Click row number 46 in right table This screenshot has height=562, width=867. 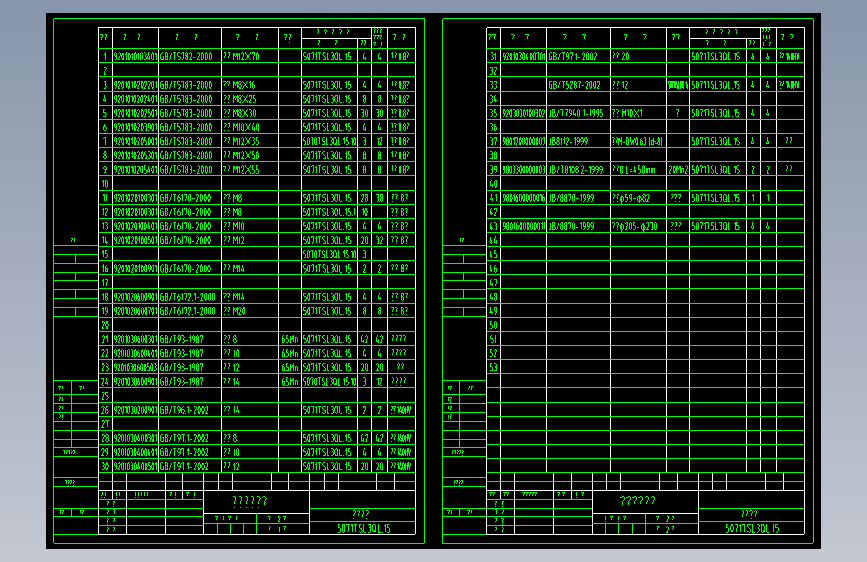coord(493,269)
